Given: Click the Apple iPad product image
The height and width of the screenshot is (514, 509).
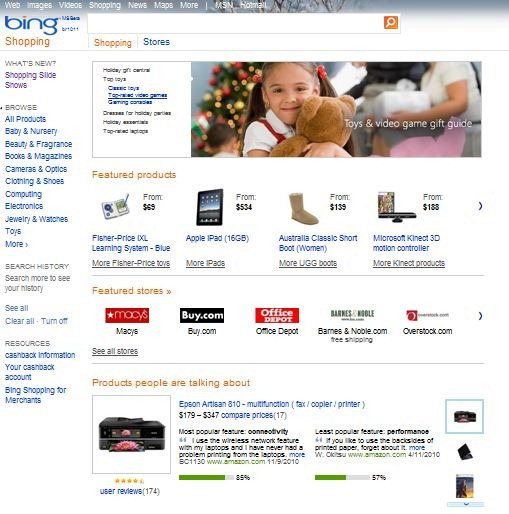Looking at the screenshot, I should (210, 207).
